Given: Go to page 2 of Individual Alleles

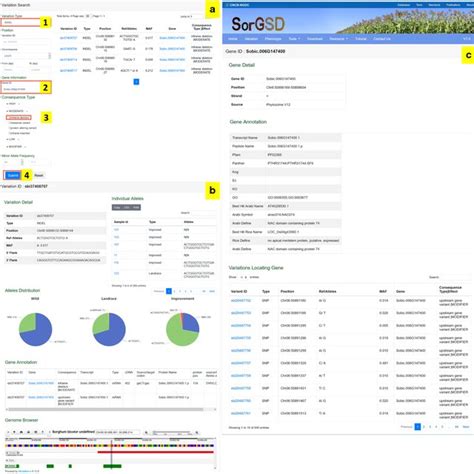Looking at the screenshot, I should [175, 291].
